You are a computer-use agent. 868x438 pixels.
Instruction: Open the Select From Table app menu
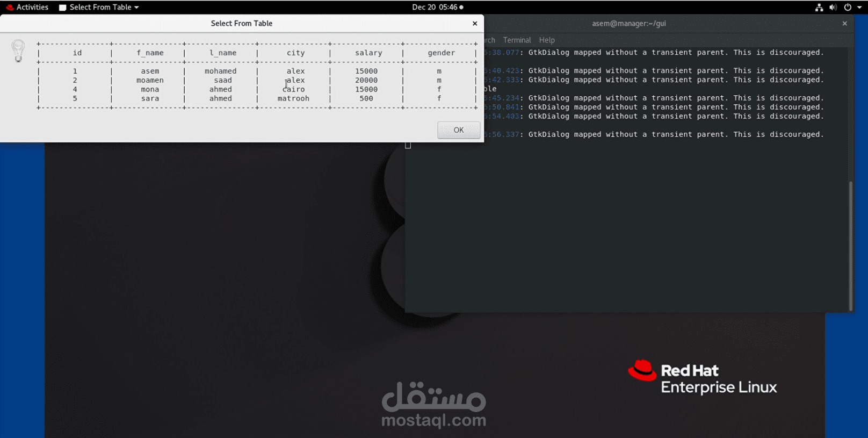[99, 7]
